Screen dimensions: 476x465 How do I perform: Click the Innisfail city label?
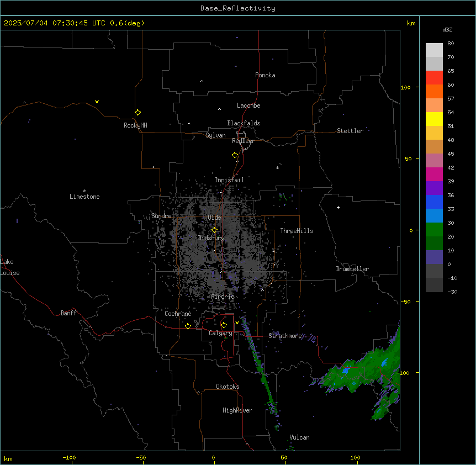click(x=229, y=180)
